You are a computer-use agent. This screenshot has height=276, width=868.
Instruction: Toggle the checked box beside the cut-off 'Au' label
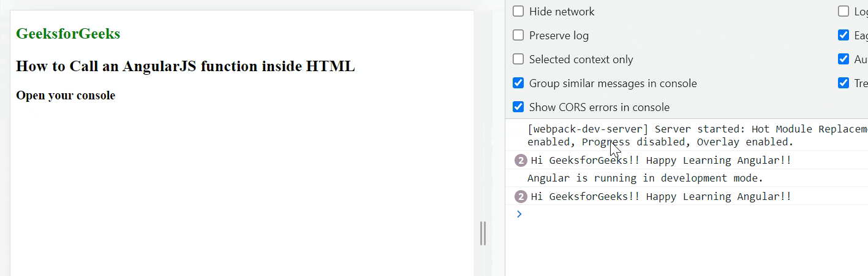[x=843, y=59]
